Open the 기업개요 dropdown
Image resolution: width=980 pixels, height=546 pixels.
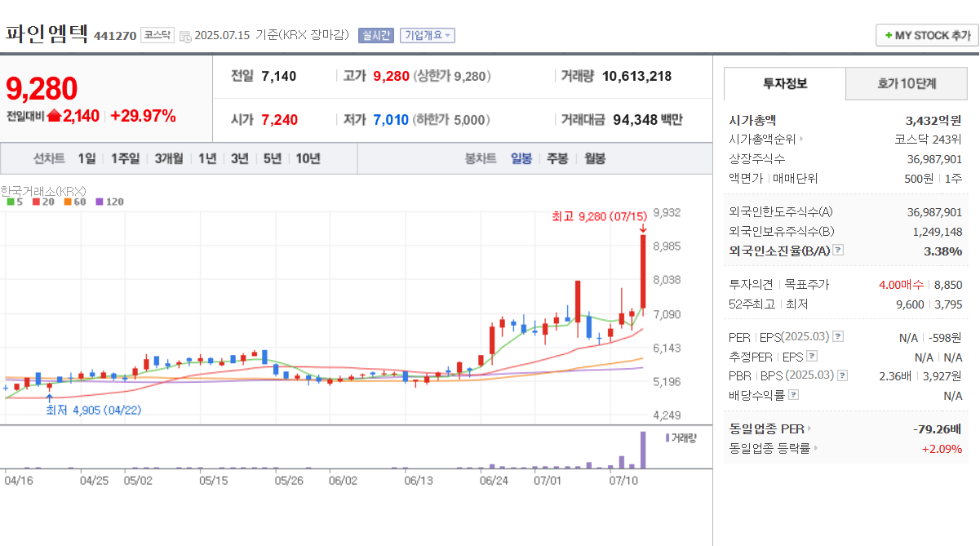pos(428,35)
